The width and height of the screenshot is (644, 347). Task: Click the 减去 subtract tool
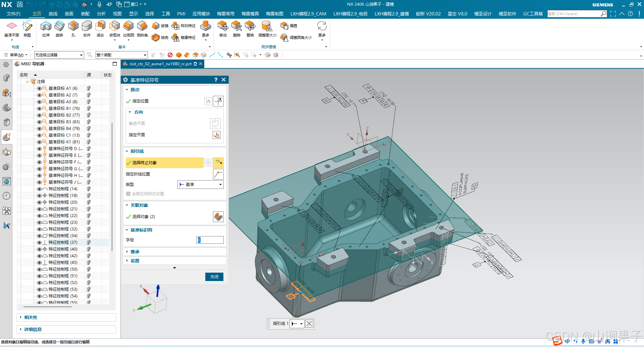pos(100,29)
